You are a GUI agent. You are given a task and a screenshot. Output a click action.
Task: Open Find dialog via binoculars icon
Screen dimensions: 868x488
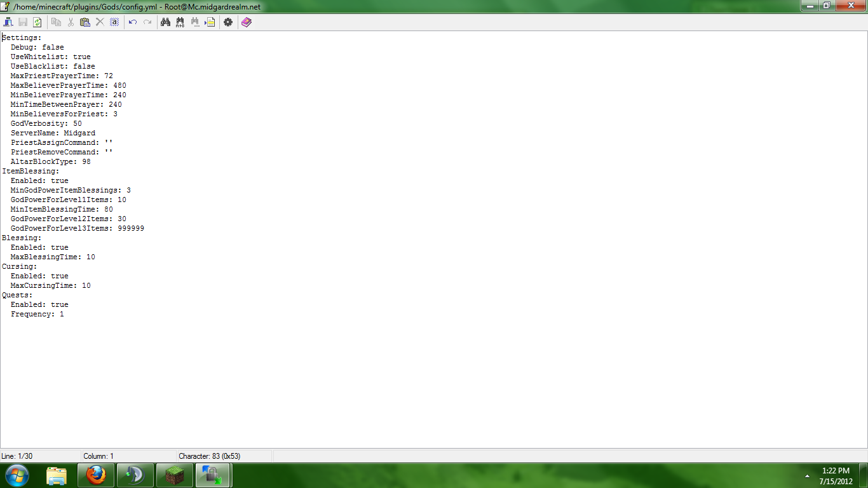[165, 22]
